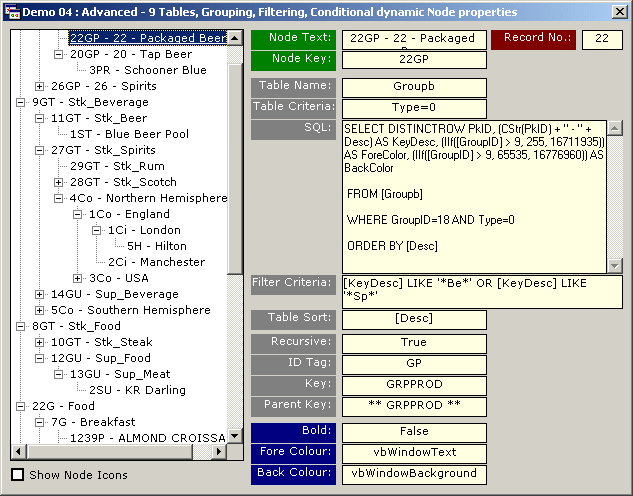The image size is (633, 496).
Task: Choose the 2SU - KR Darling node
Action: coord(137,390)
